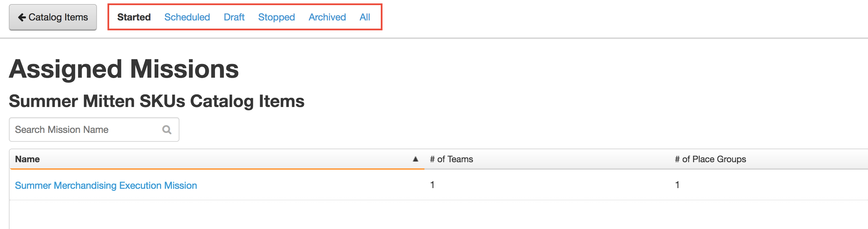Open Summer Merchandising Execution Mission link
Viewport: 868px width, 229px height.
click(x=106, y=185)
